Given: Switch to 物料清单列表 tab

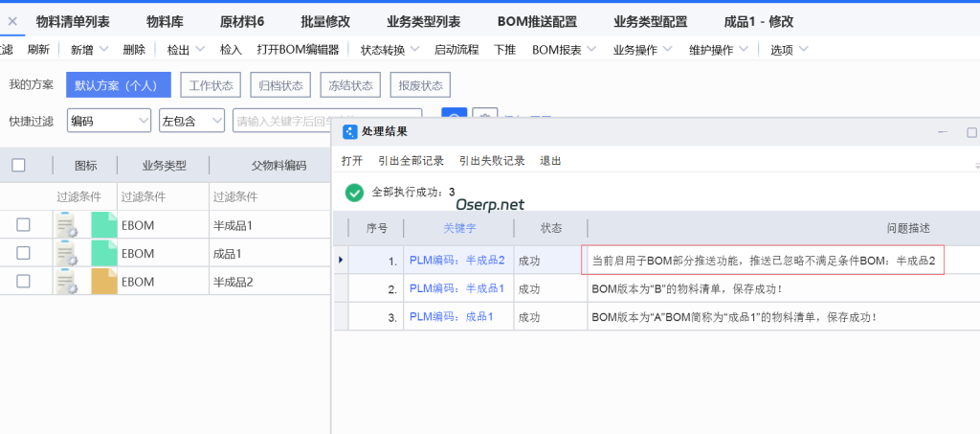Looking at the screenshot, I should 73,22.
